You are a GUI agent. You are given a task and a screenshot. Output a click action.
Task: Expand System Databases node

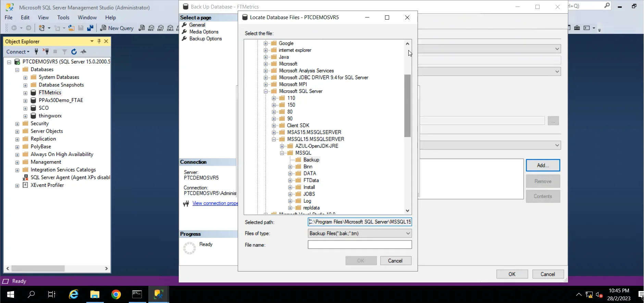(x=25, y=77)
